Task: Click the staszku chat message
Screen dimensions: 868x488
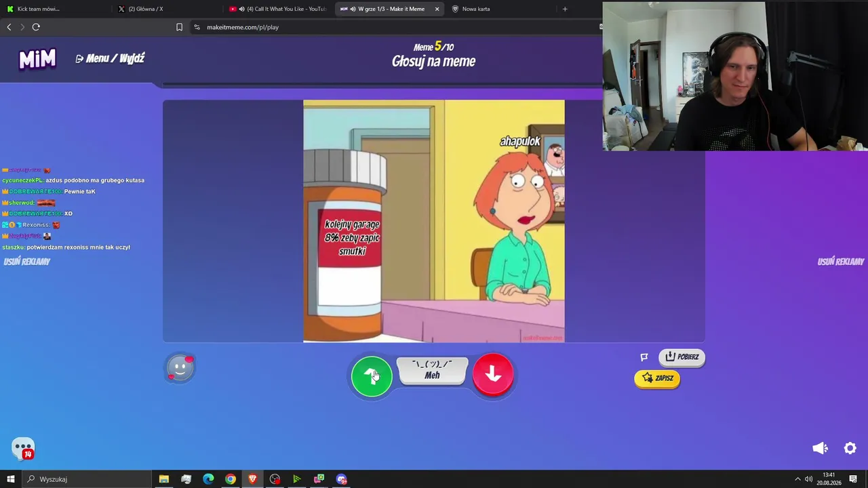Action: point(66,247)
